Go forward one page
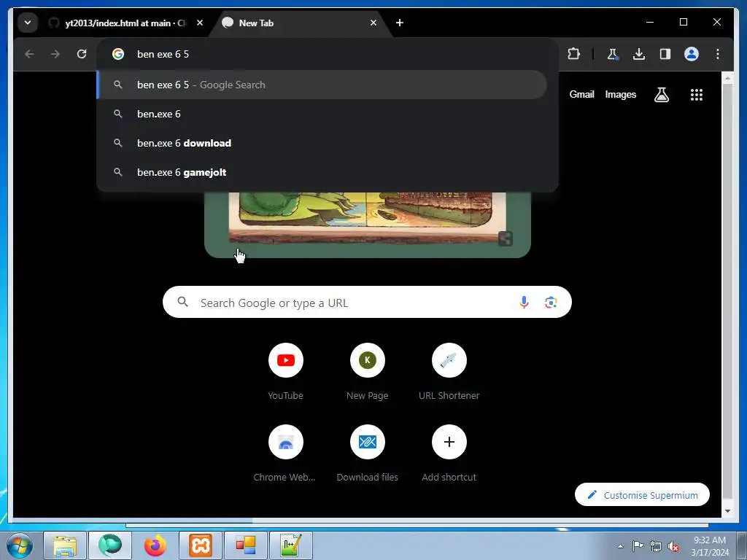The image size is (747, 560). tap(55, 54)
